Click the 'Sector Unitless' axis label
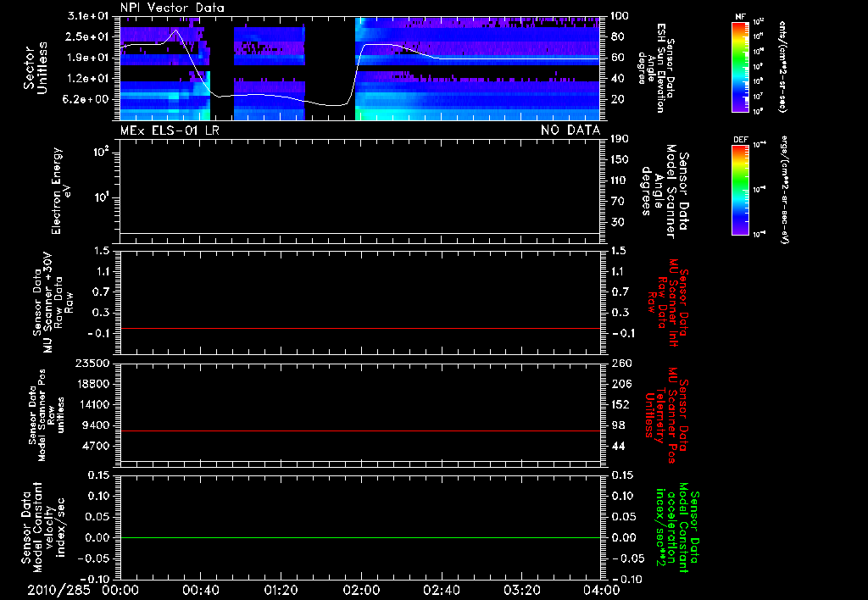This screenshot has width=868, height=600. coord(36,68)
